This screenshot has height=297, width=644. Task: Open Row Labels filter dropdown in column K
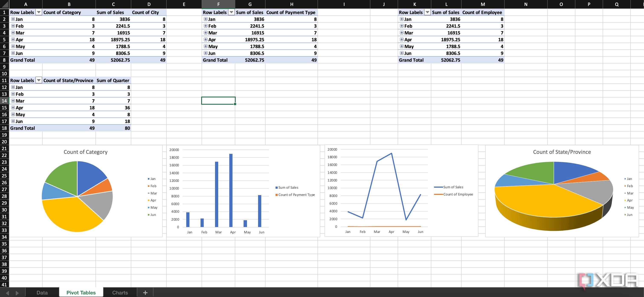[x=427, y=12]
